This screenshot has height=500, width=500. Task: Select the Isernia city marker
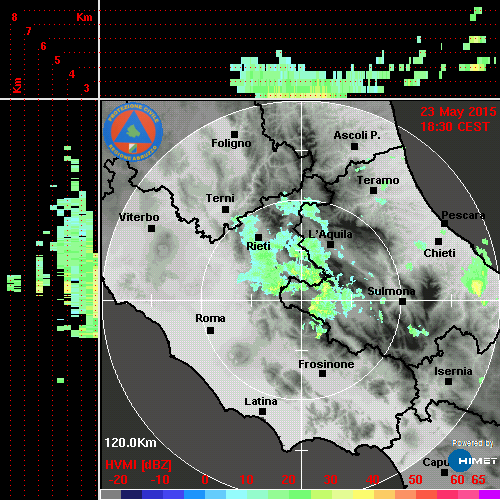click(448, 381)
